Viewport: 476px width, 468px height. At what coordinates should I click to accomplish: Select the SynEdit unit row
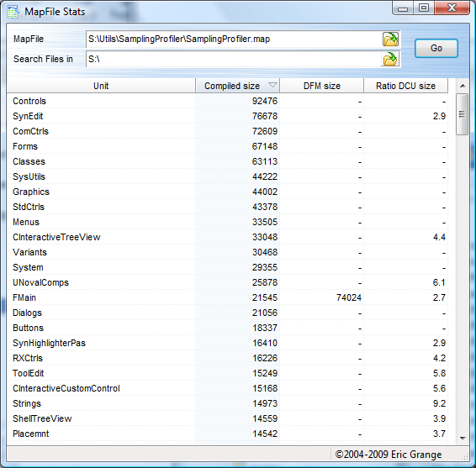[227, 116]
